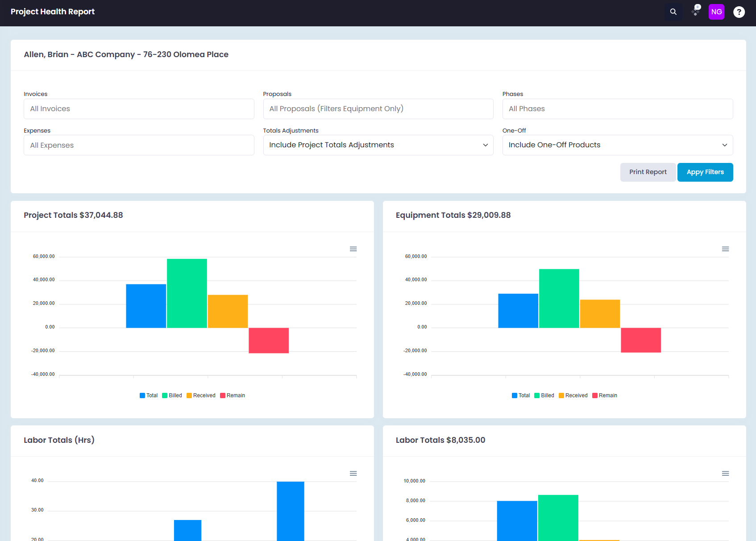Viewport: 756px width, 541px height.
Task: Open the notifications icon in header
Action: 695,12
